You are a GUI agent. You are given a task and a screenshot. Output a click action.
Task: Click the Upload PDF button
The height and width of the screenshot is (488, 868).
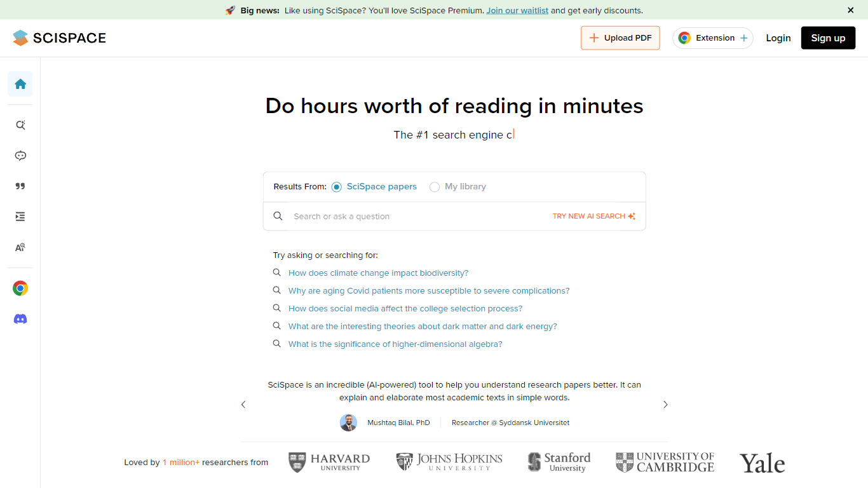coord(620,38)
